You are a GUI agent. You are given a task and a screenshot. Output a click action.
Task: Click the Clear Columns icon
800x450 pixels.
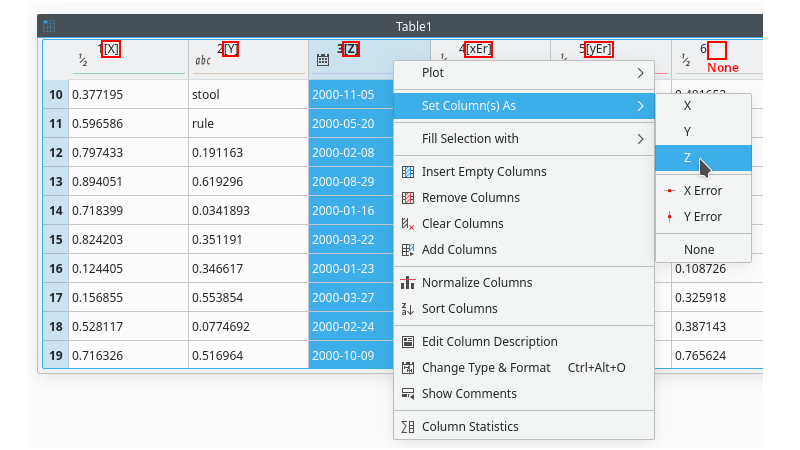pyautogui.click(x=408, y=224)
